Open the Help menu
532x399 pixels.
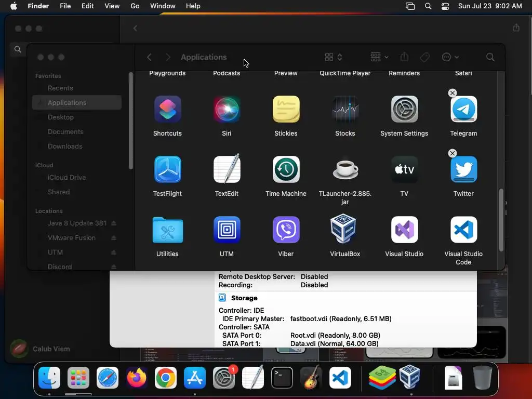(x=193, y=6)
